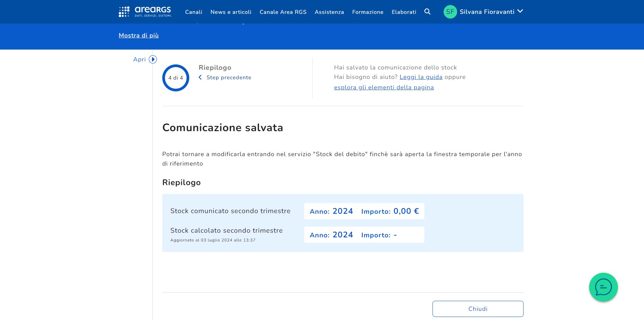Click the 4 di 4 progress circle

tap(176, 78)
